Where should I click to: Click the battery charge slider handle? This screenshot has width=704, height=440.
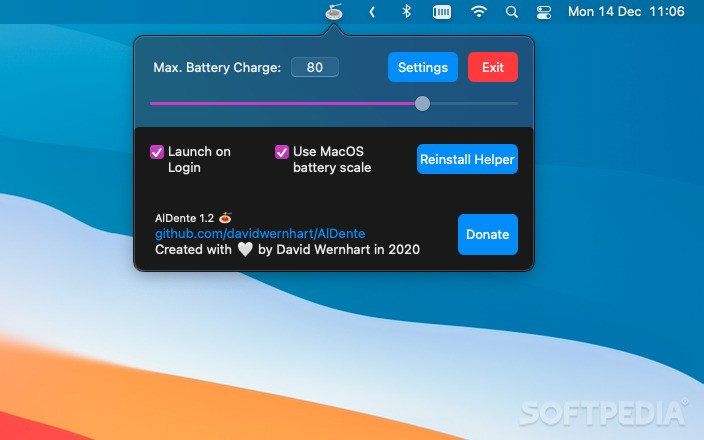(422, 104)
